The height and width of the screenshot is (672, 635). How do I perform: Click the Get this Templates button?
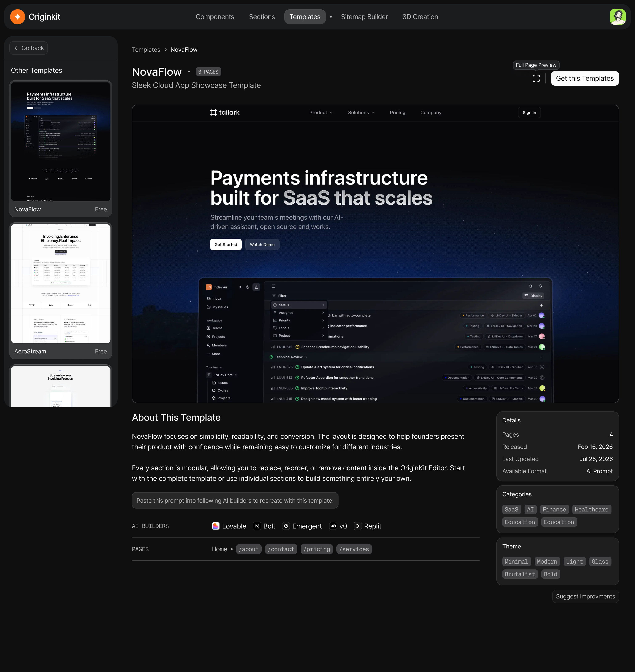pos(585,78)
